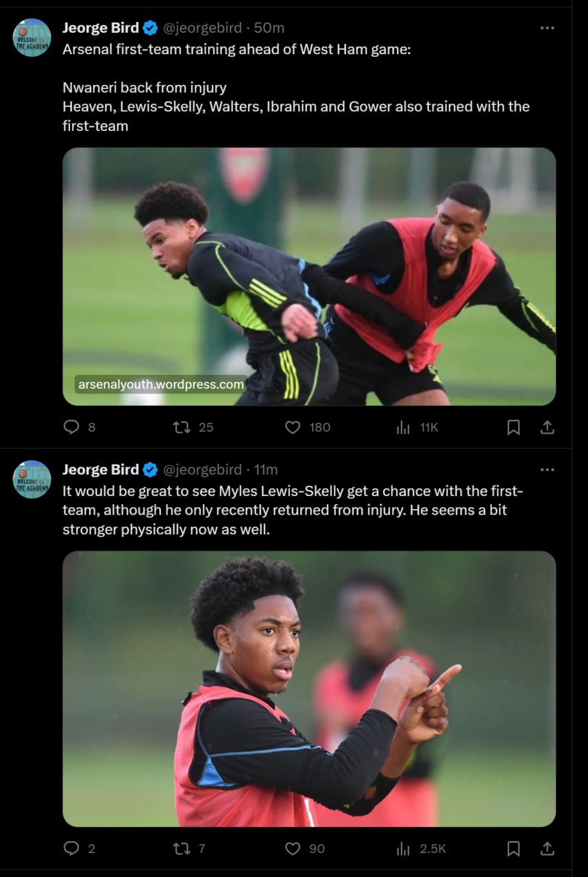Reply to the West Ham training tweet
The width and height of the screenshot is (588, 877).
pyautogui.click(x=71, y=427)
